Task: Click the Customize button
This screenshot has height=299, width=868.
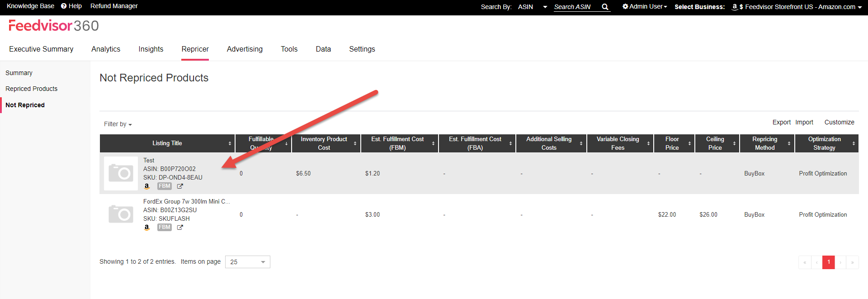Action: point(840,122)
